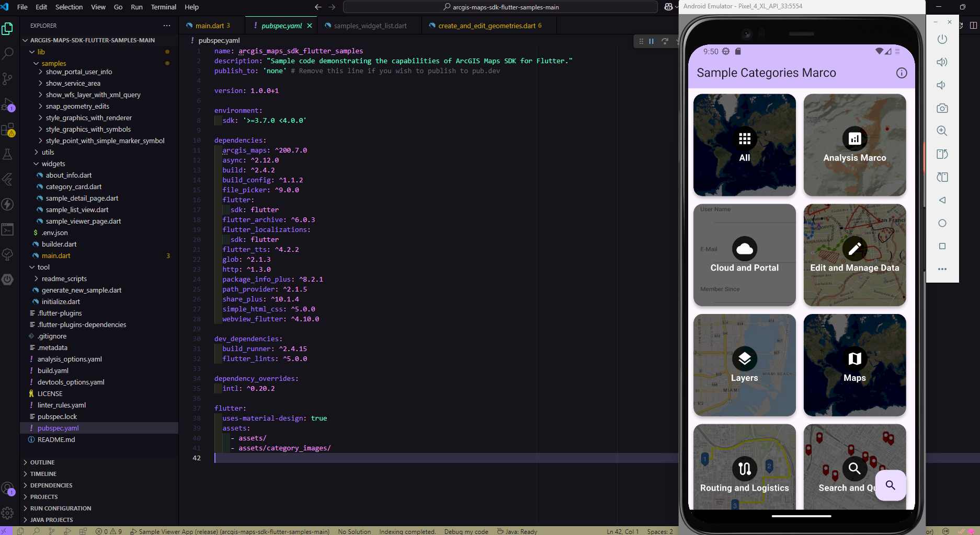Viewport: 980px width, 535px height.
Task: Open Source Control view icon
Action: point(8,78)
